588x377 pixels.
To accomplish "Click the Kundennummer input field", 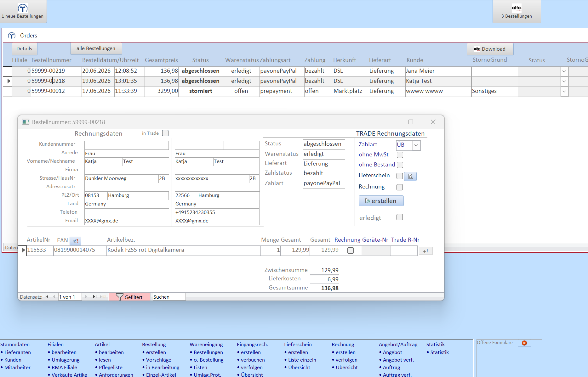I will pos(109,145).
